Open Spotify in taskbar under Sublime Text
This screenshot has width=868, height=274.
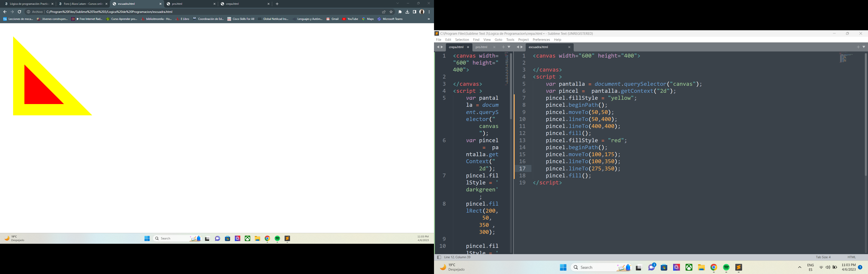[726, 267]
